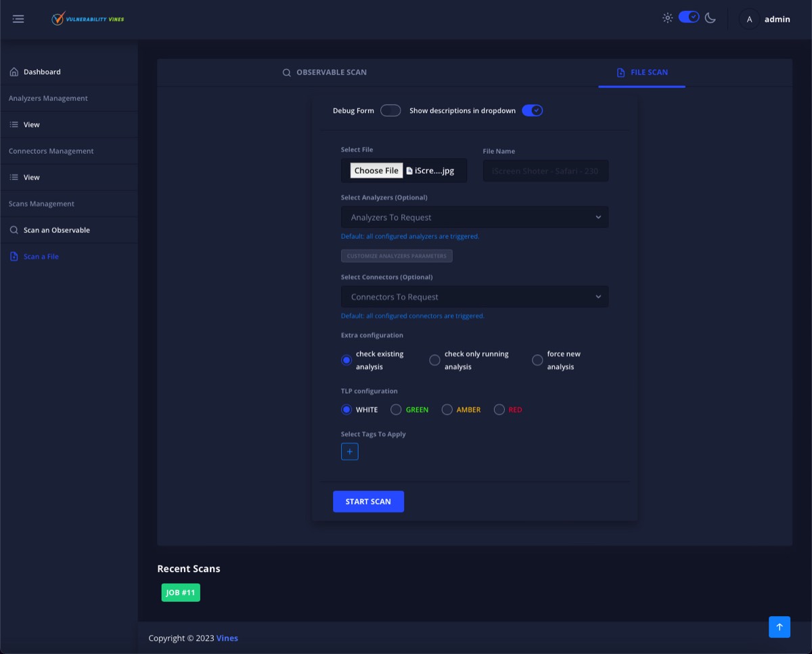Disable Show descriptions in dropdown switch
The width and height of the screenshot is (812, 654).
tap(532, 110)
